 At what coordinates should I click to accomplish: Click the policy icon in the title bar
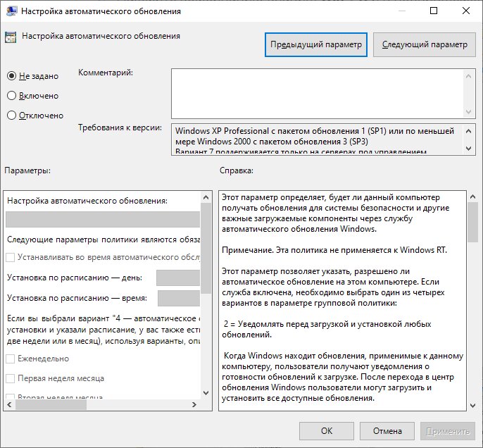11,11
